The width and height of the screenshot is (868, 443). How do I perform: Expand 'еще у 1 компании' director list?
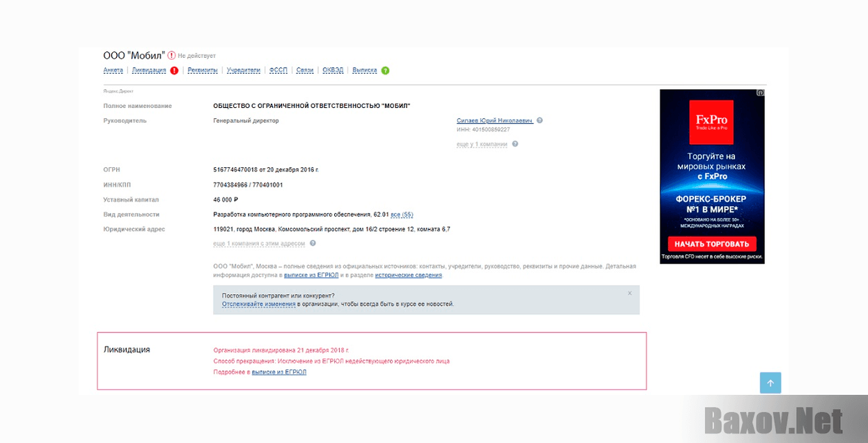(482, 144)
